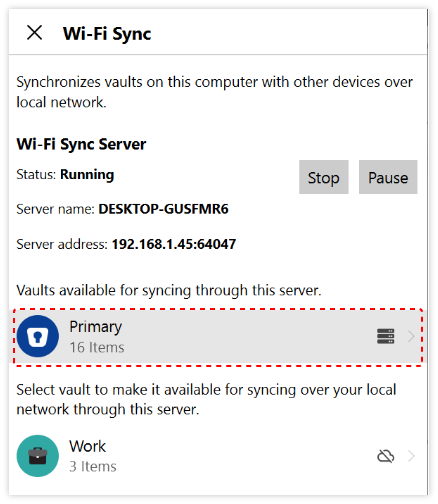Stop the Wi-Fi Sync Server
Image resolution: width=438 pixels, height=504 pixels.
323,177
